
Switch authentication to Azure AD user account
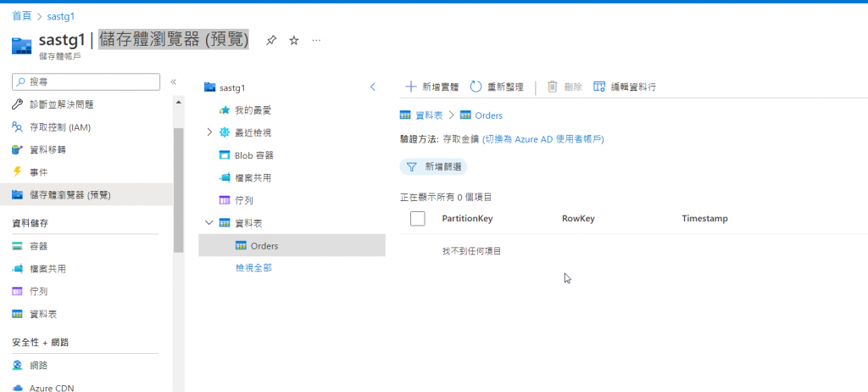[x=543, y=139]
